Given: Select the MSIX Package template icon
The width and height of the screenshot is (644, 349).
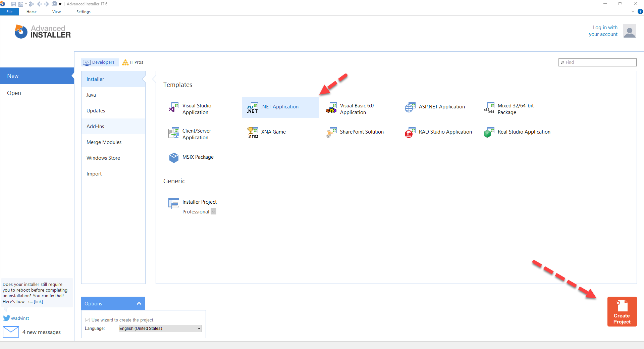Looking at the screenshot, I should (174, 157).
